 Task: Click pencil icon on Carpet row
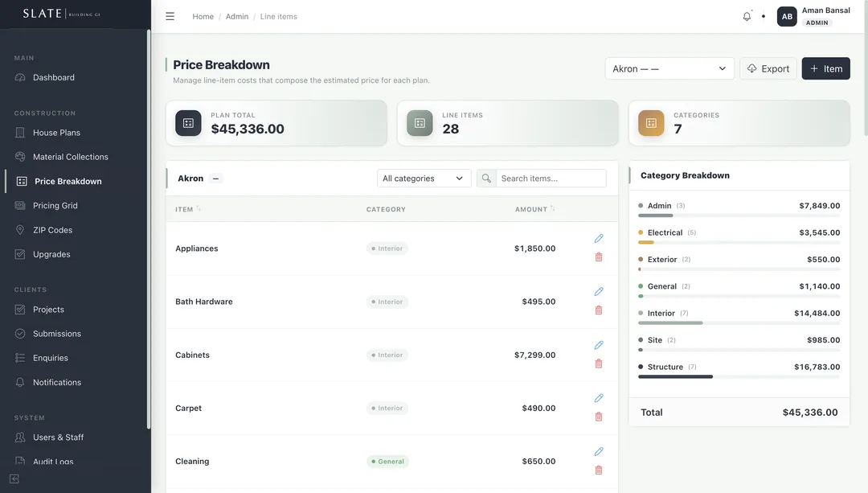pos(599,398)
